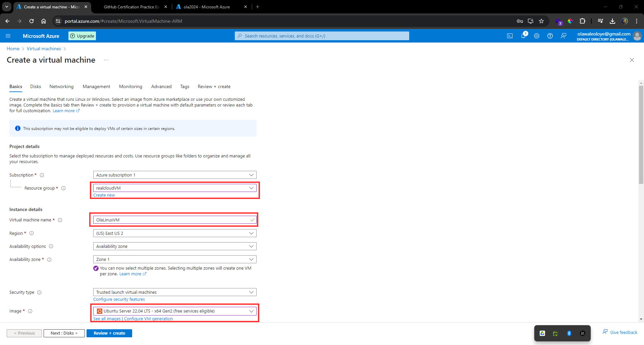Open the account avatar menu

click(637, 36)
